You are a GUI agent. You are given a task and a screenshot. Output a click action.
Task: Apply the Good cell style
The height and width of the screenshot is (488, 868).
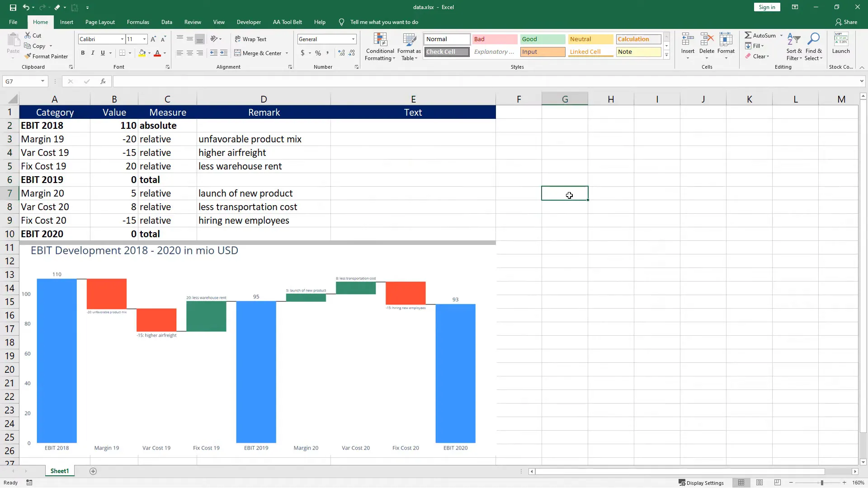click(x=542, y=39)
